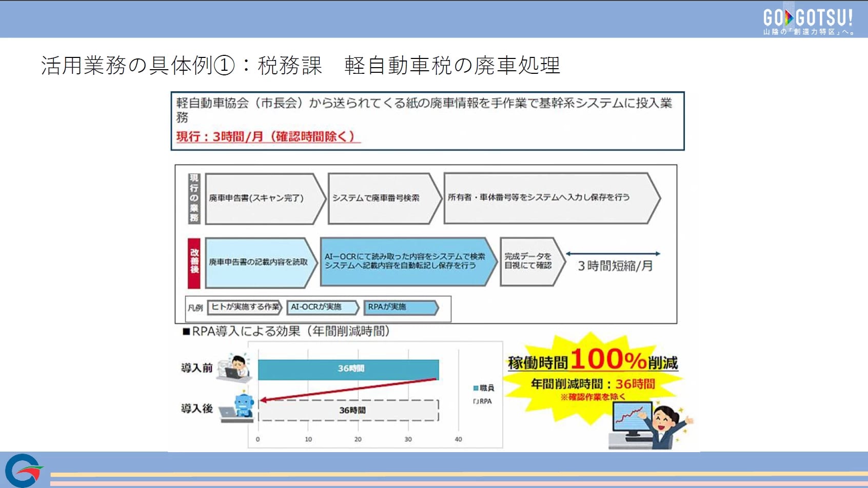Click the red underlined 現行：3時間/月 text
The height and width of the screenshot is (488, 868).
coord(266,137)
